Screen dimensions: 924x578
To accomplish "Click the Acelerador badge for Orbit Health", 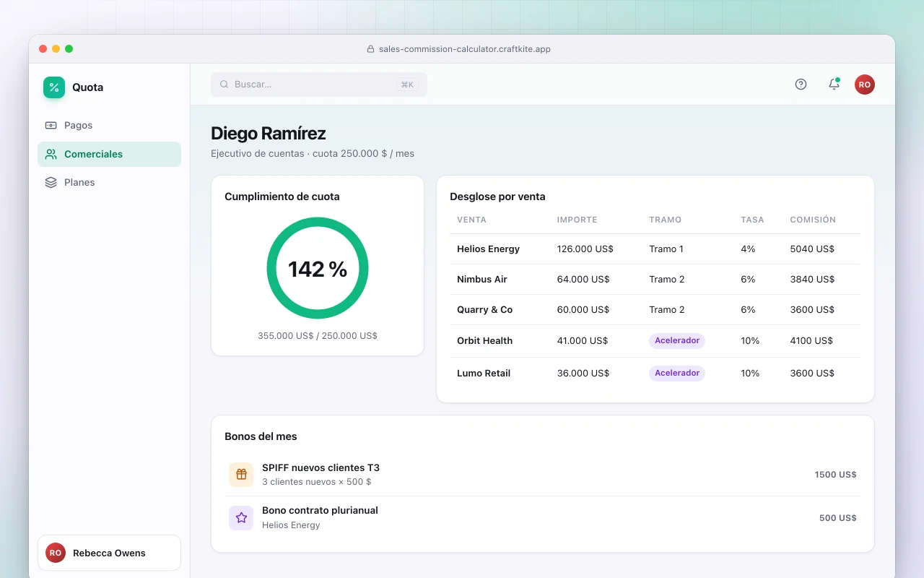I will point(677,340).
